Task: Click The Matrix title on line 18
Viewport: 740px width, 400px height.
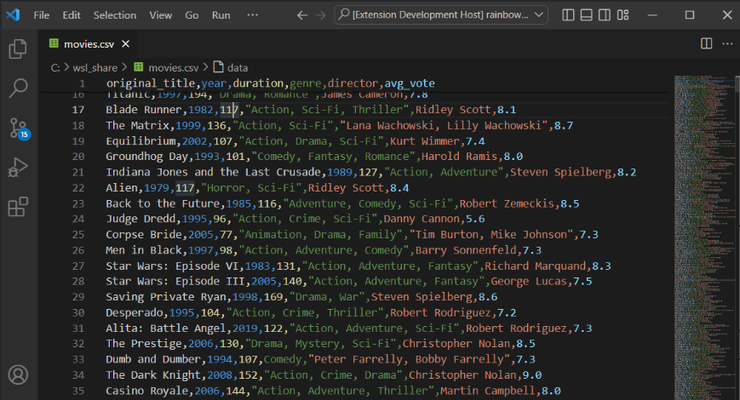Action: coord(137,125)
